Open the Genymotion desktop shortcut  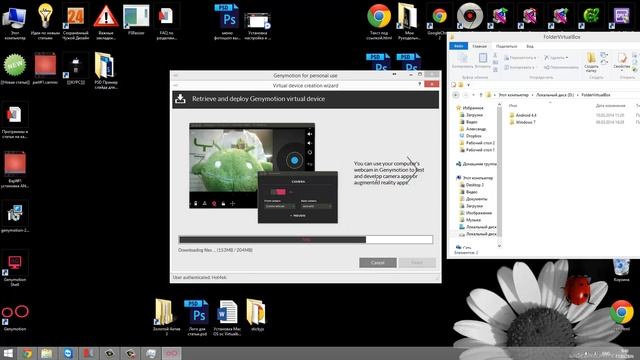click(x=15, y=317)
